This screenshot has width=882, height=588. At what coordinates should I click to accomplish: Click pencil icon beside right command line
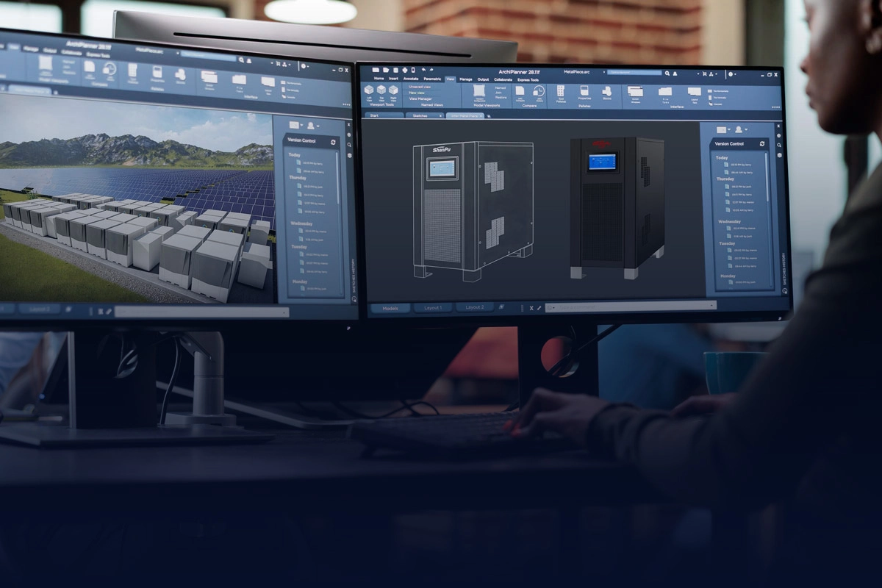(539, 307)
